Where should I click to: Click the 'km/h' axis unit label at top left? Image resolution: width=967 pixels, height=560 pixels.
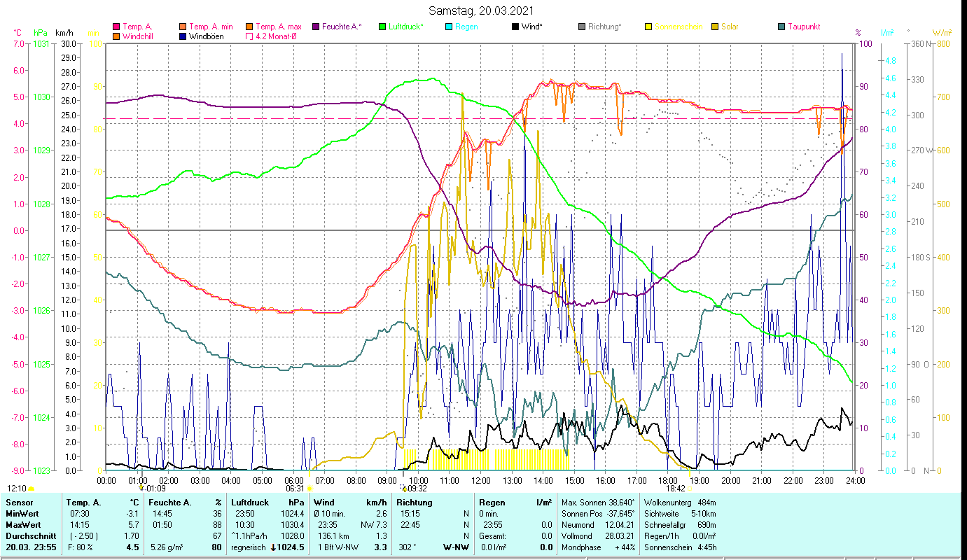[64, 33]
